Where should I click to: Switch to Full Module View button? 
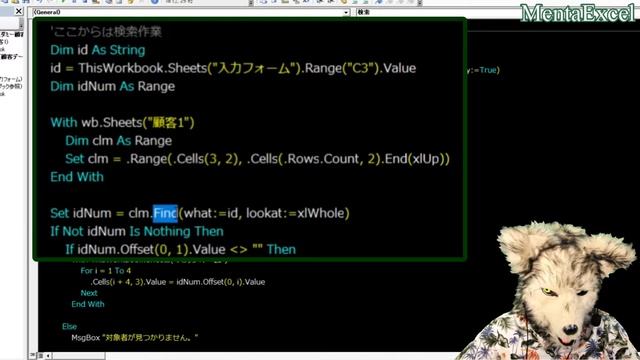tap(40, 356)
